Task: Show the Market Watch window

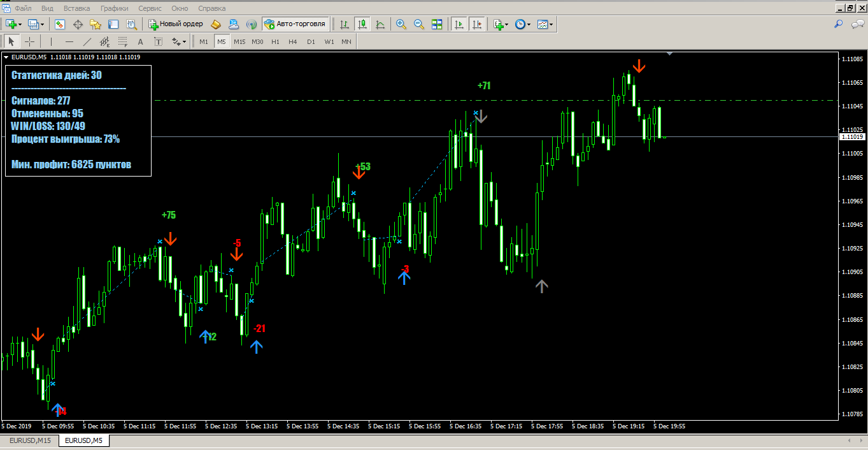Action: tap(60, 24)
